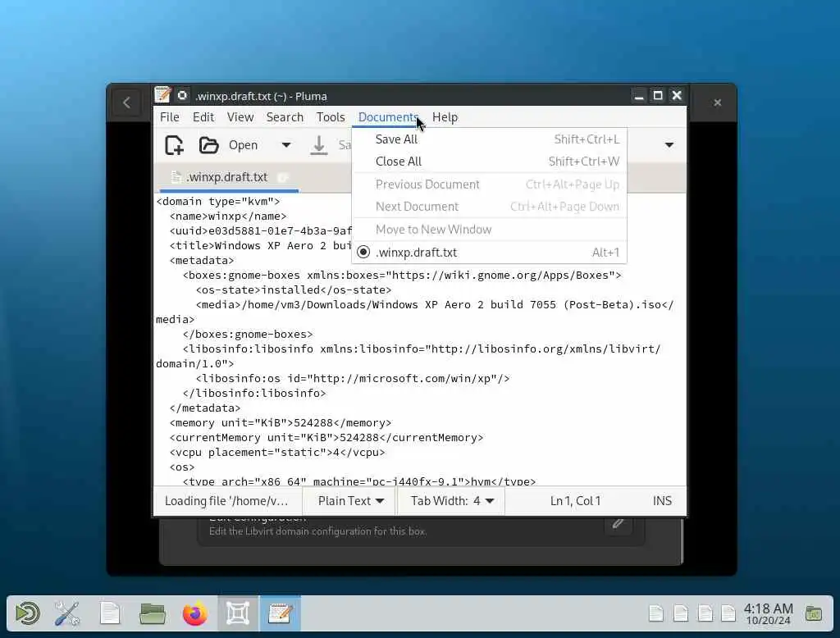
Task: Select the .winxp.draft.txt radio entry in Documents menu
Action: pos(489,253)
